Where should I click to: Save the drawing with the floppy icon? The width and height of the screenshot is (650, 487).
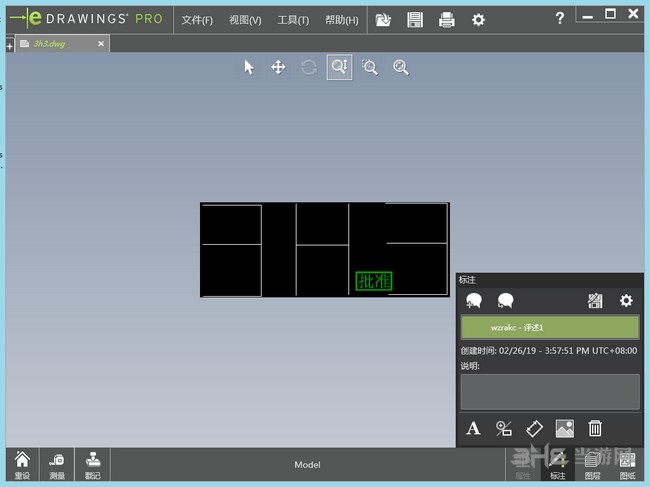415,19
